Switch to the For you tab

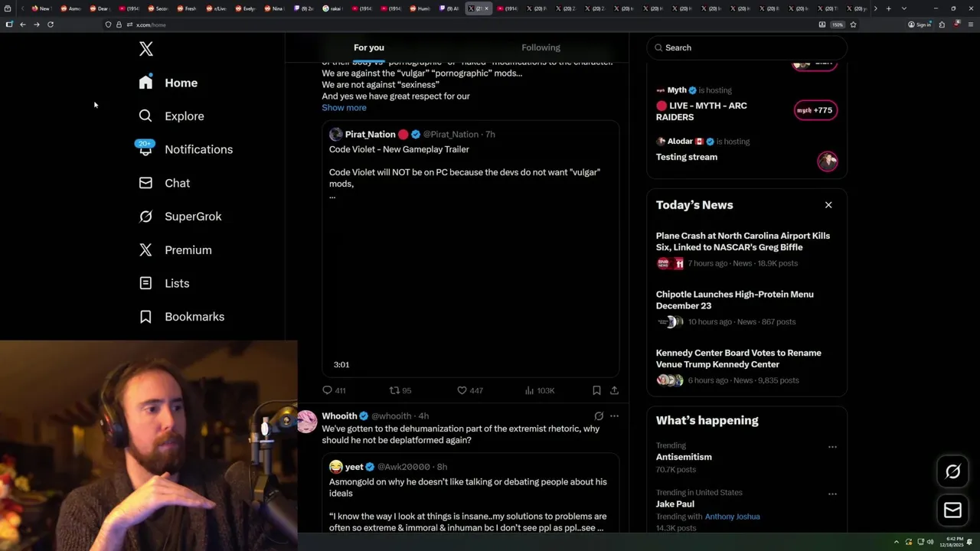369,47
